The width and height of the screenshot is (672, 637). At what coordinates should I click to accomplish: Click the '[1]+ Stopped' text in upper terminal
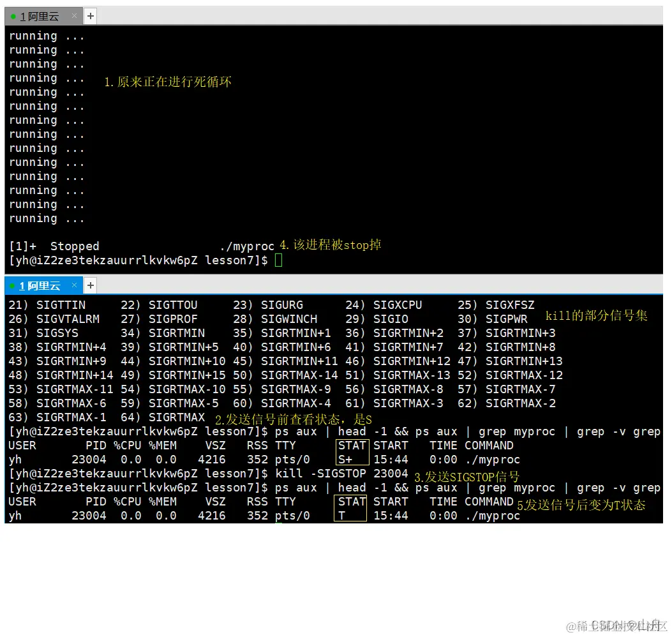tap(54, 246)
